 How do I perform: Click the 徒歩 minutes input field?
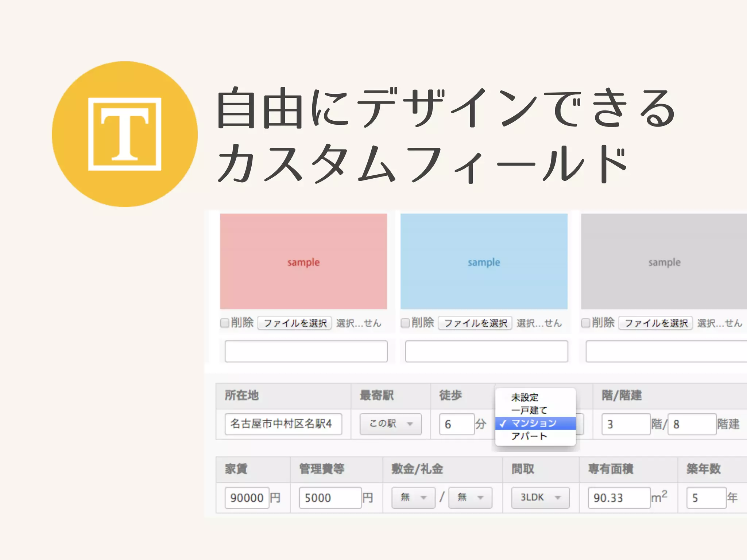pos(457,424)
